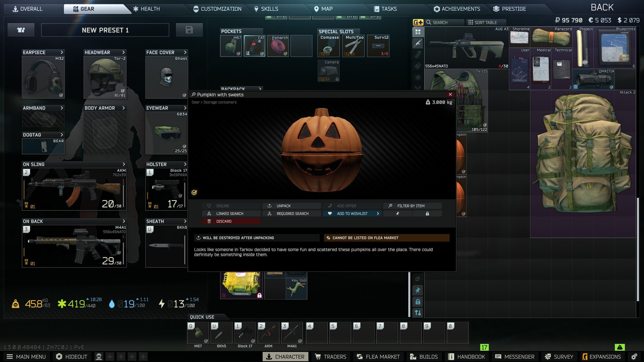Select the CAT tourniquet in pockets
The height and width of the screenshot is (362, 644).
pyautogui.click(x=254, y=46)
